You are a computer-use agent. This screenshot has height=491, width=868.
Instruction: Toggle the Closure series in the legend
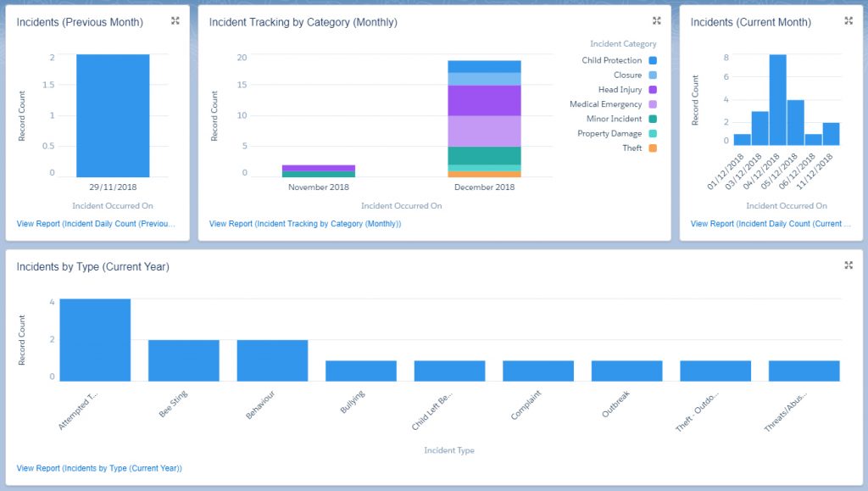click(x=650, y=75)
